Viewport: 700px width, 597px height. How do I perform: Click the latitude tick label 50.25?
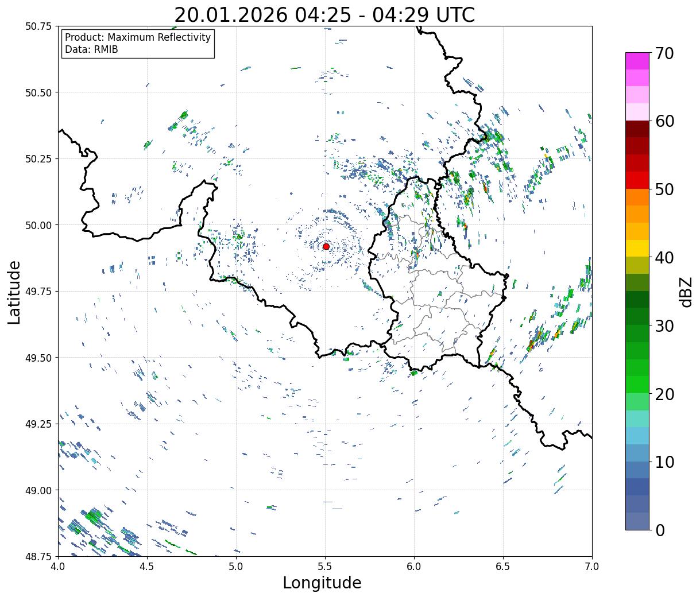[38, 159]
